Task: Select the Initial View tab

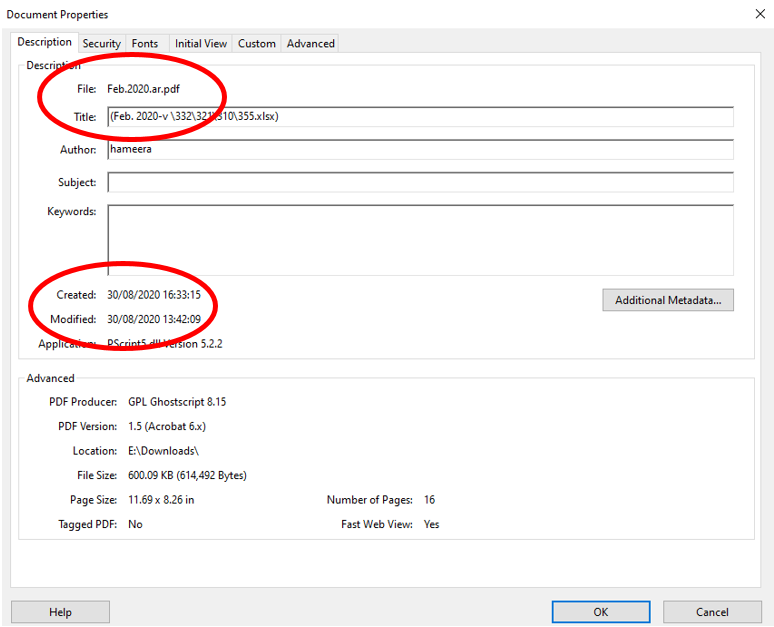Action: (x=200, y=44)
